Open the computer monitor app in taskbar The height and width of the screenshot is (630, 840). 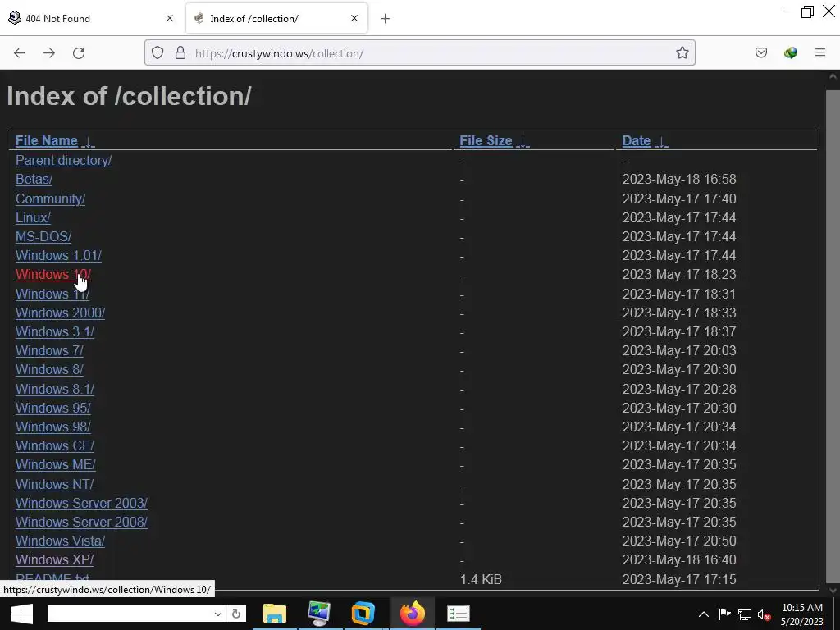(320, 614)
